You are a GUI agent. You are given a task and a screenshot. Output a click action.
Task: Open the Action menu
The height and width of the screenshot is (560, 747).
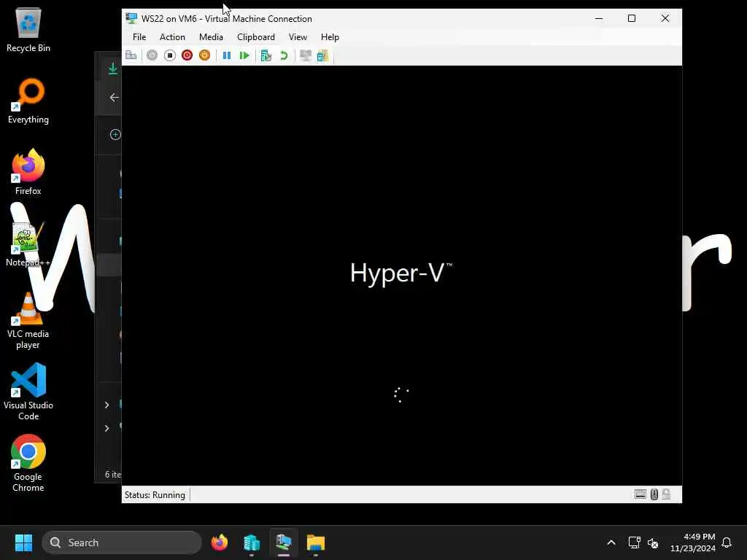point(172,37)
